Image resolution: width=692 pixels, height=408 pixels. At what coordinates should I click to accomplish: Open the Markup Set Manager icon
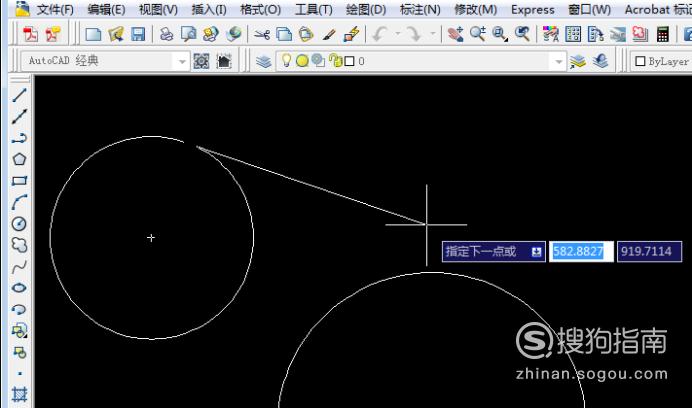(x=640, y=34)
